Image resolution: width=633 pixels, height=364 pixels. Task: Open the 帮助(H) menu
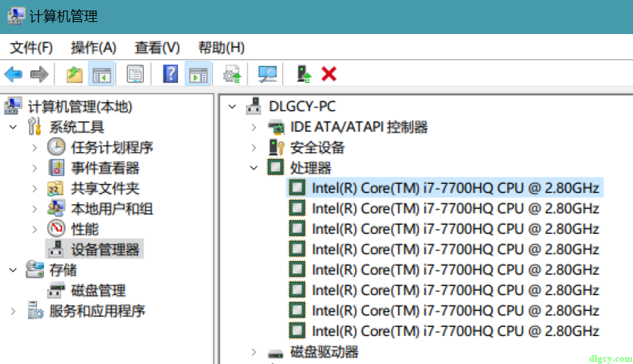[x=221, y=48]
